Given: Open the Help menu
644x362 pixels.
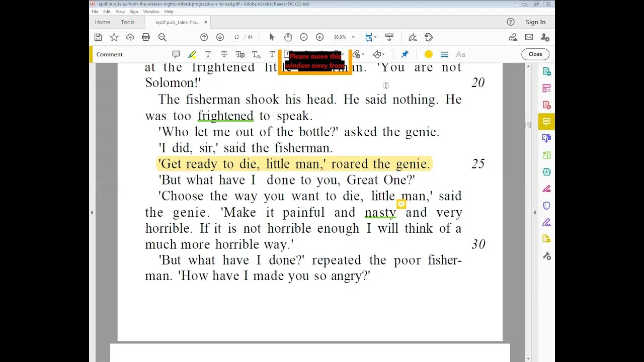Looking at the screenshot, I should coord(169,12).
